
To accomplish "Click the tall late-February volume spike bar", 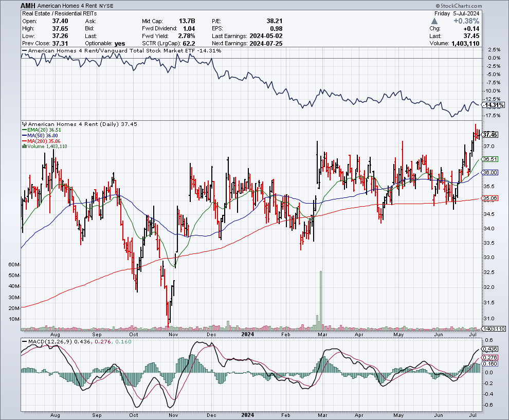I will click(321, 301).
